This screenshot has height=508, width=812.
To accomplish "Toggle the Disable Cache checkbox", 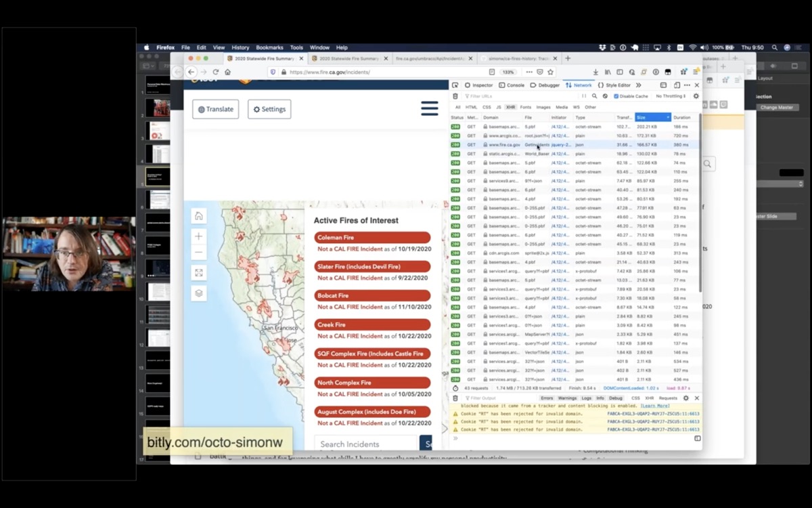I will (x=616, y=96).
